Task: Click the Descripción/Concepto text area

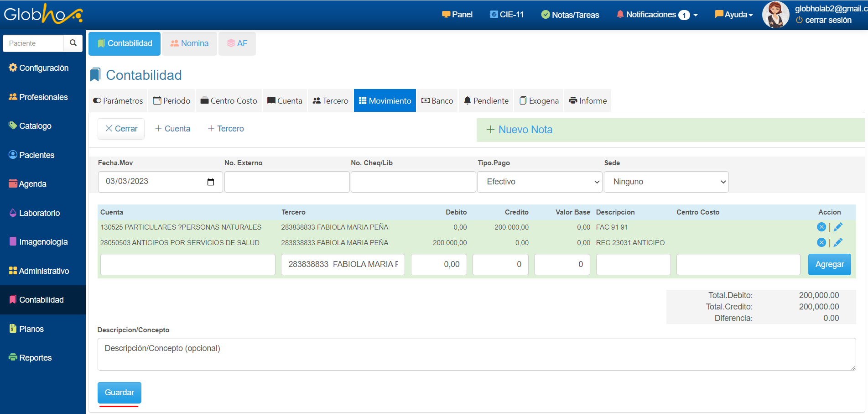Action: coord(476,354)
